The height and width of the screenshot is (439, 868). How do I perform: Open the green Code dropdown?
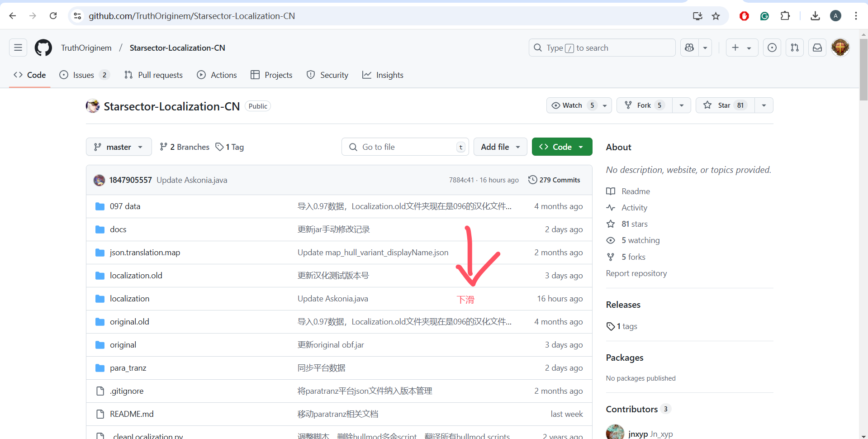tap(562, 147)
